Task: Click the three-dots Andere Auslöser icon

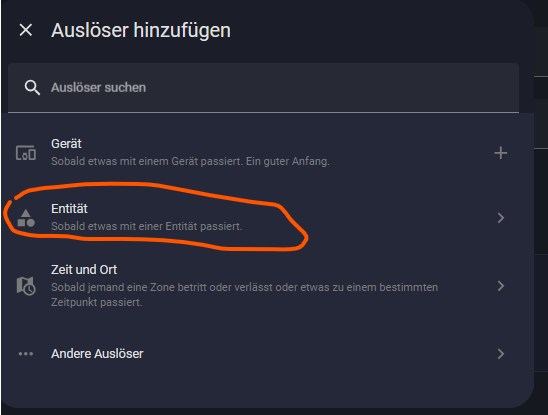Action: (x=26, y=354)
